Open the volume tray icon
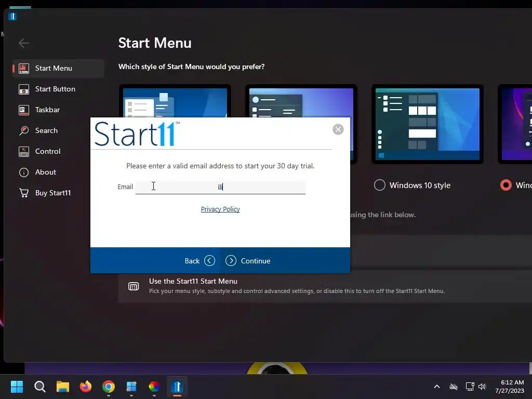The width and height of the screenshot is (532, 399). click(x=482, y=387)
